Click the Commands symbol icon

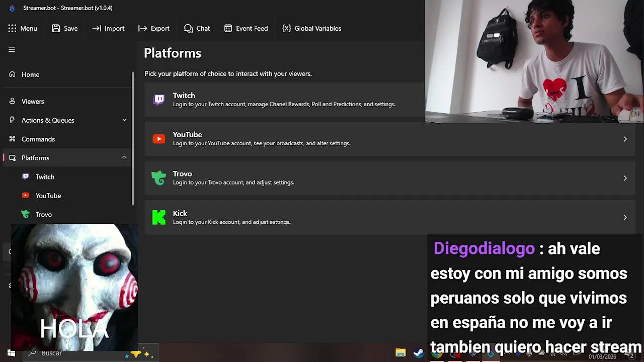pos(12,139)
